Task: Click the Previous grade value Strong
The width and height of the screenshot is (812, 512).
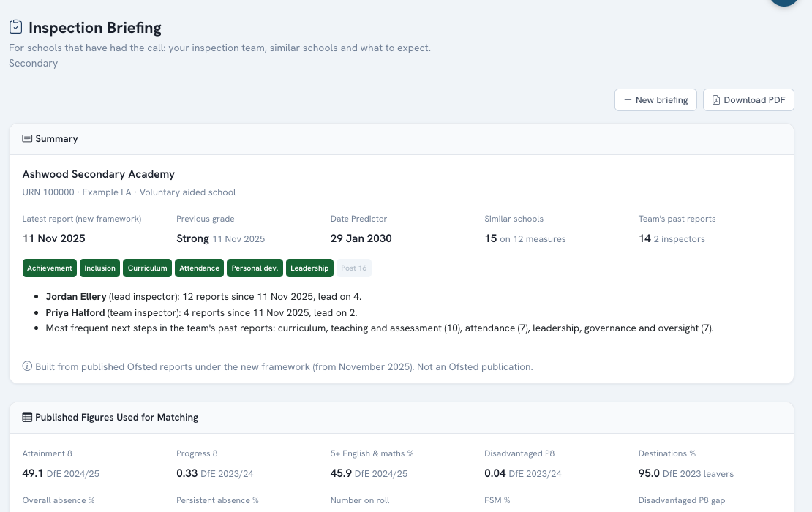Action: [192, 238]
